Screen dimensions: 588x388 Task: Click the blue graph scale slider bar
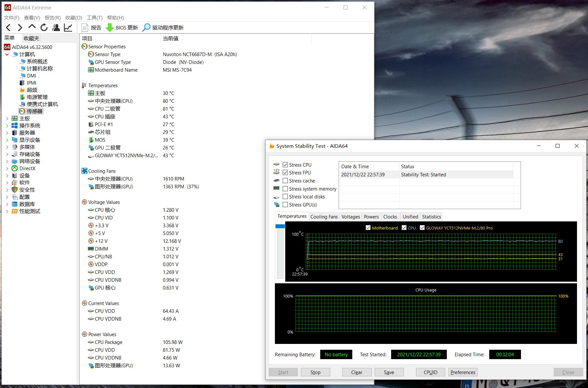280,226
